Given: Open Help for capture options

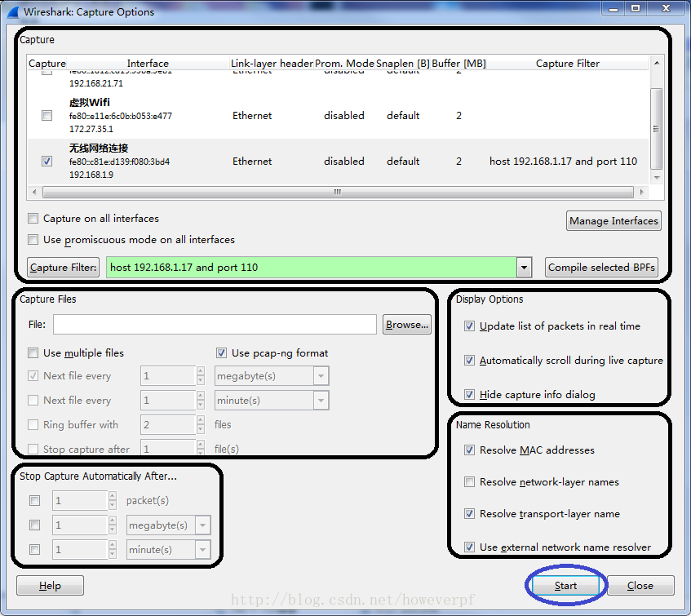Looking at the screenshot, I should coord(50,586).
